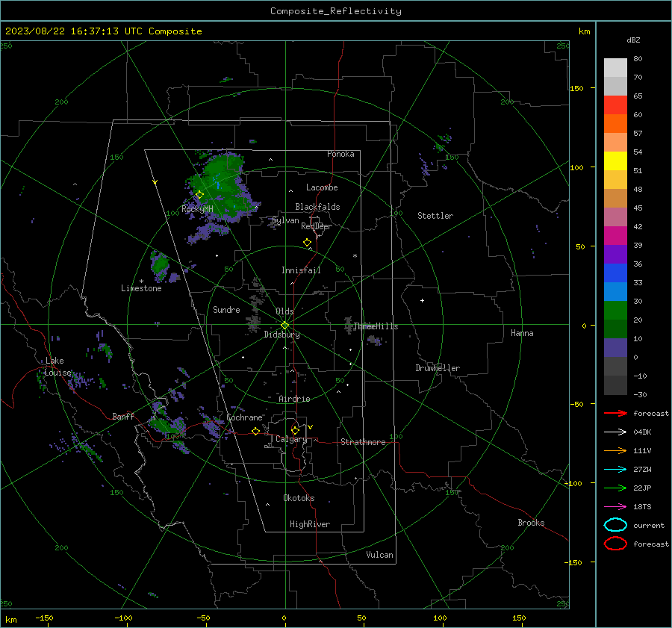Click the white 04DK arrow in legend

(615, 432)
